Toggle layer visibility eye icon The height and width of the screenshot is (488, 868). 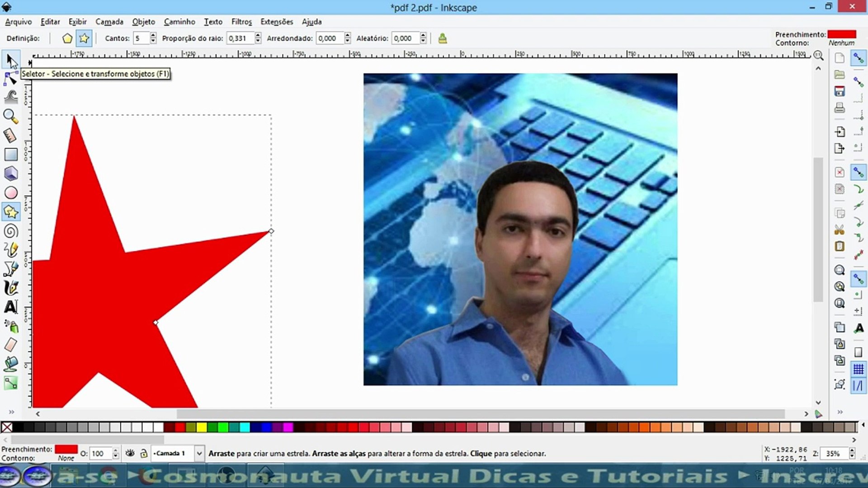[x=130, y=453]
